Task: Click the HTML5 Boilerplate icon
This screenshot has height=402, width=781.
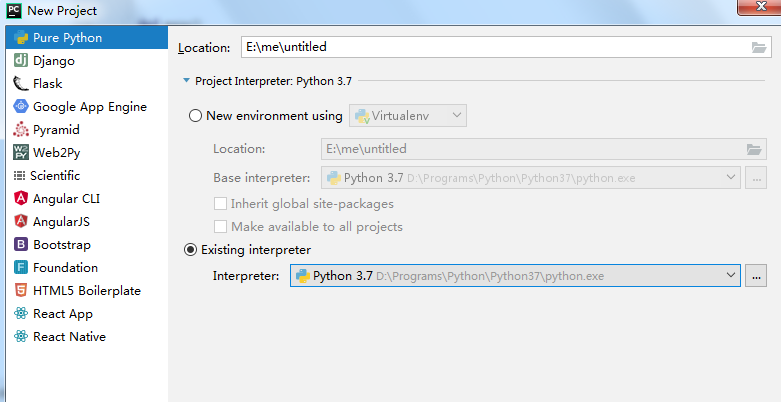Action: (21, 290)
